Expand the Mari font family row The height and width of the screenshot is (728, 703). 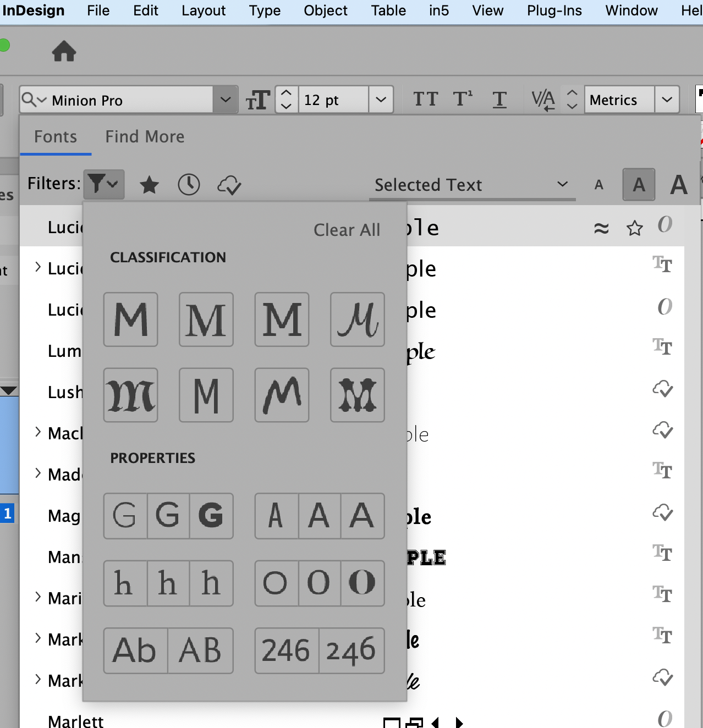[38, 597]
